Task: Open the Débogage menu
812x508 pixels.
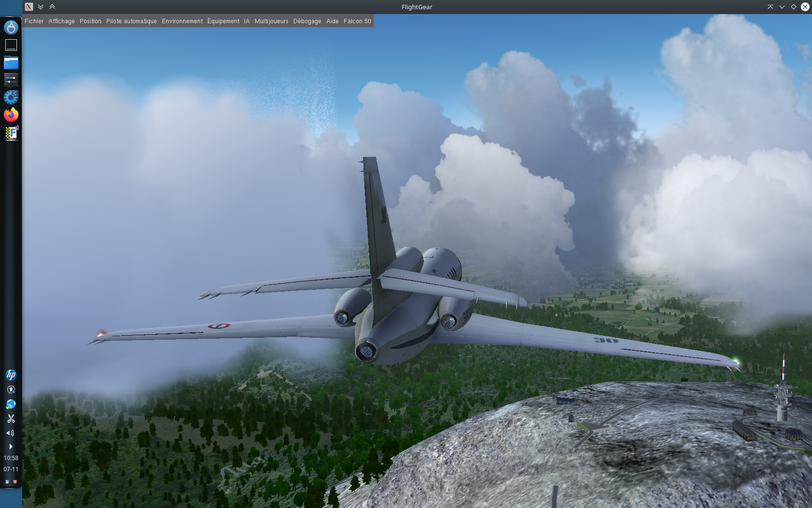Action: pos(307,21)
